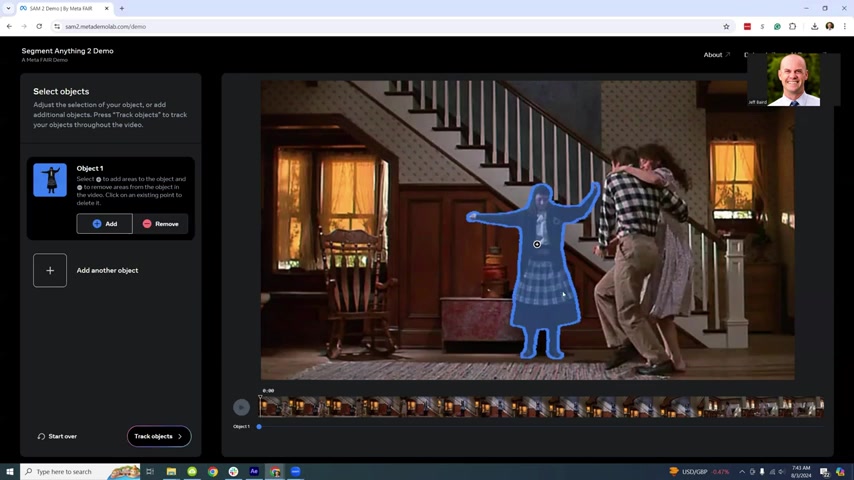The width and height of the screenshot is (854, 480).
Task: Select the SAM 2 Demo browser tab
Action: (64, 9)
